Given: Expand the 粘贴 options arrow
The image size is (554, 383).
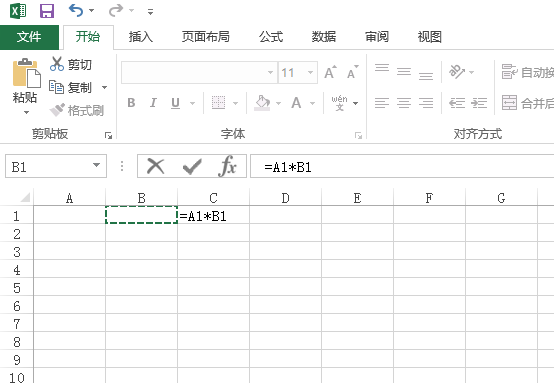Looking at the screenshot, I should tap(26, 112).
